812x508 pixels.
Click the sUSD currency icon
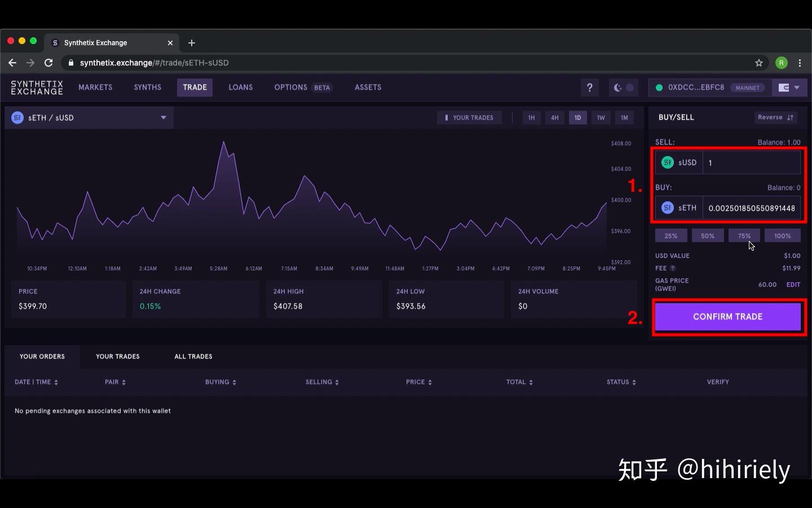click(668, 163)
